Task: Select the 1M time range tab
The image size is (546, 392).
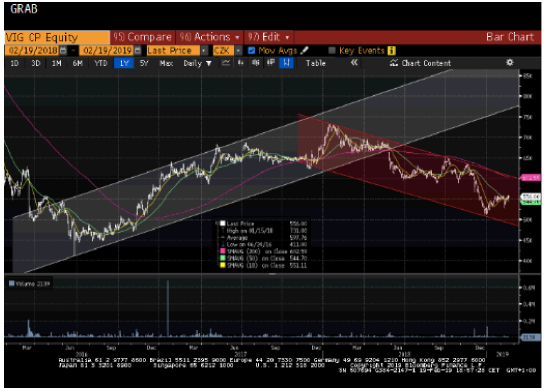Action: [56, 63]
